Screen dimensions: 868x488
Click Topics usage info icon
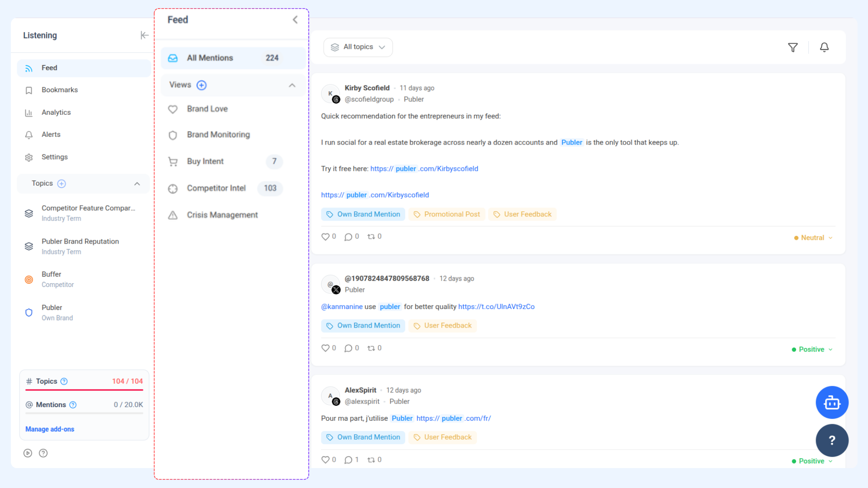pyautogui.click(x=64, y=381)
